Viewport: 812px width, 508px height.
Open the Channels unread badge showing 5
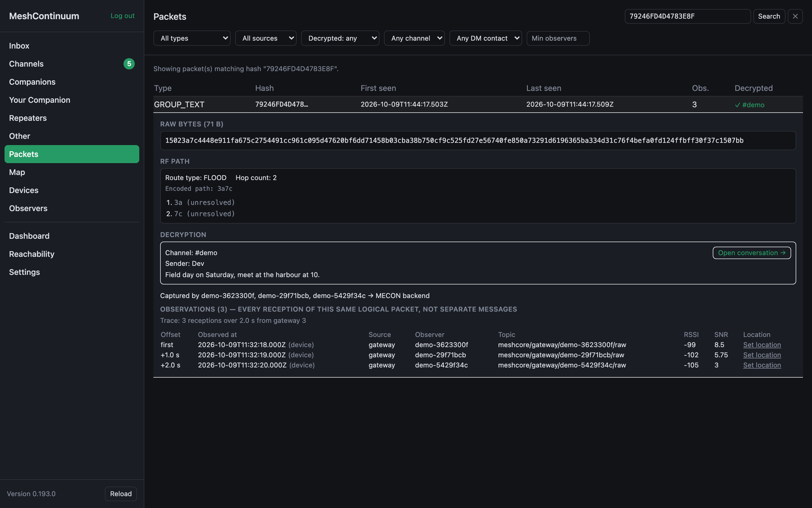pyautogui.click(x=129, y=64)
